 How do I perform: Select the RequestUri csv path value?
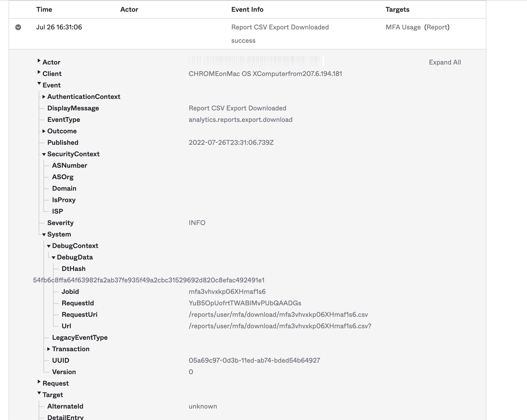pyautogui.click(x=278, y=315)
